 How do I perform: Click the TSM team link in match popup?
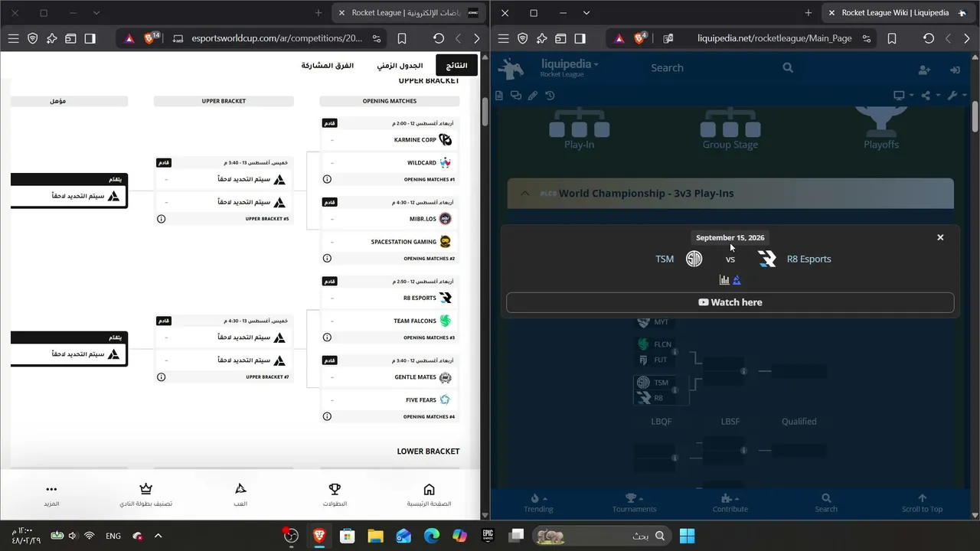(665, 259)
